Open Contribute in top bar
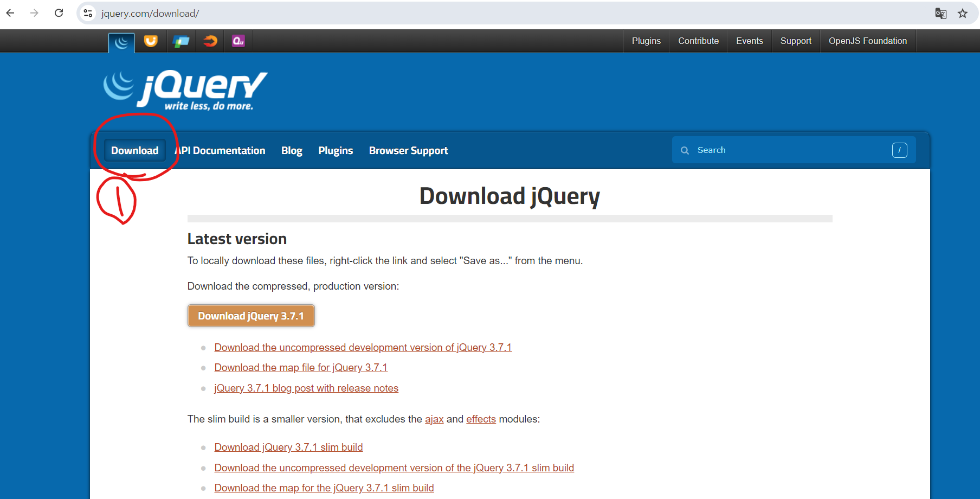Viewport: 980px width, 499px height. pos(699,41)
